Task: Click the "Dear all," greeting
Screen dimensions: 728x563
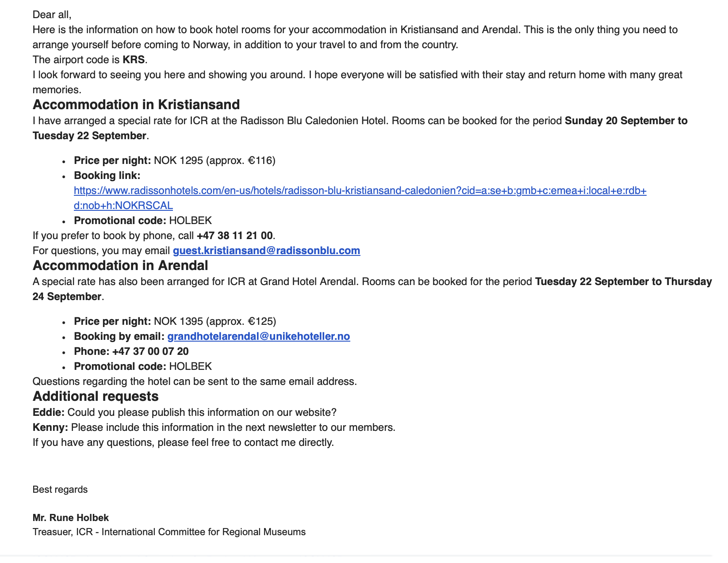Action: point(52,15)
